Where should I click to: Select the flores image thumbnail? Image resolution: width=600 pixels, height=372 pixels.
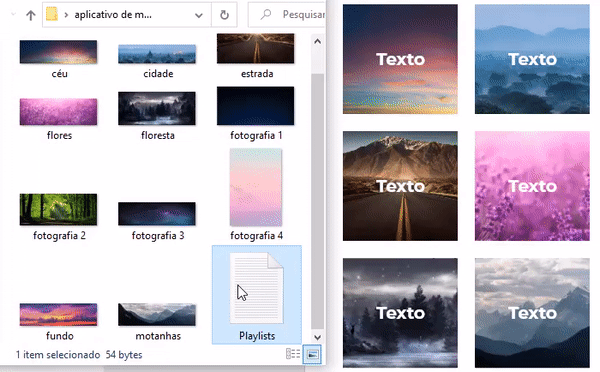coord(58,111)
